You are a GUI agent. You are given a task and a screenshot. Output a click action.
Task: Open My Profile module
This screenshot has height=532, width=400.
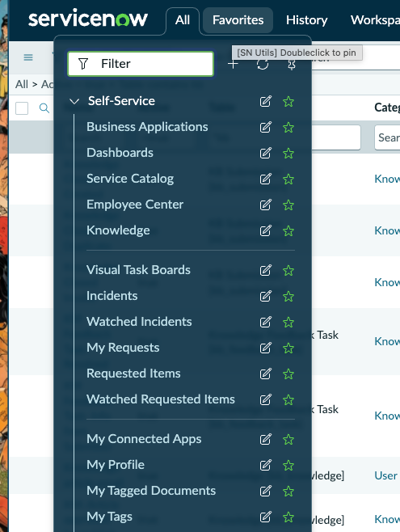[x=116, y=465]
